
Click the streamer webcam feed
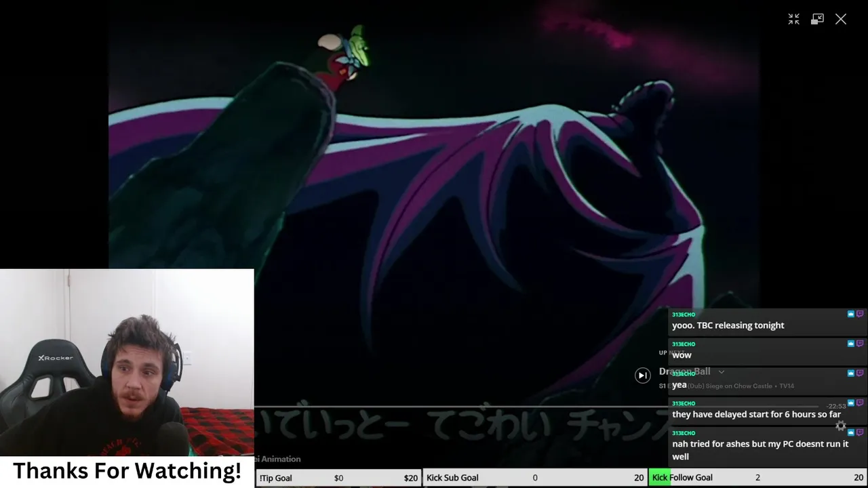[127, 363]
